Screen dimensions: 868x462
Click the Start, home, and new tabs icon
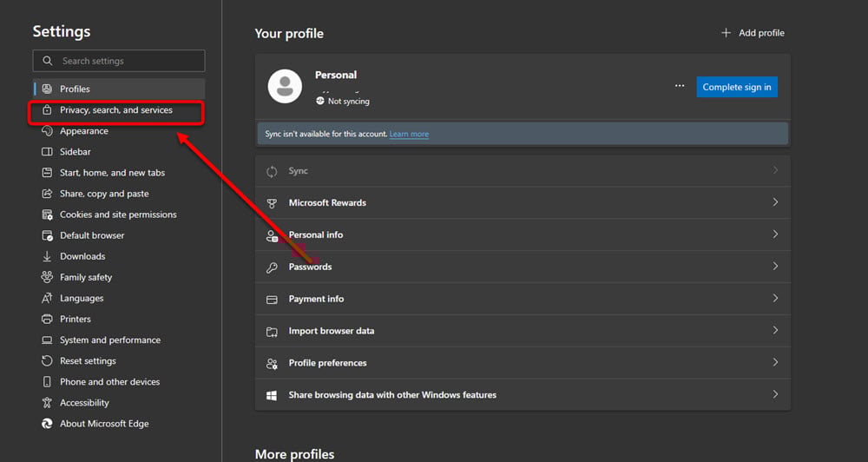(47, 173)
